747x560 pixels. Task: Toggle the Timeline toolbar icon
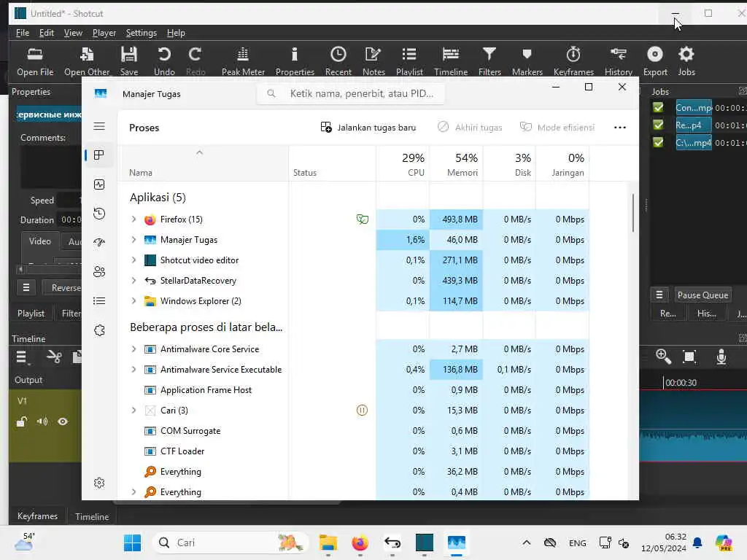click(451, 62)
